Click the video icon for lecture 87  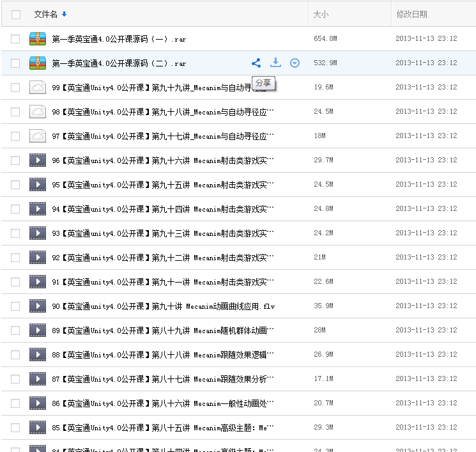click(x=38, y=378)
